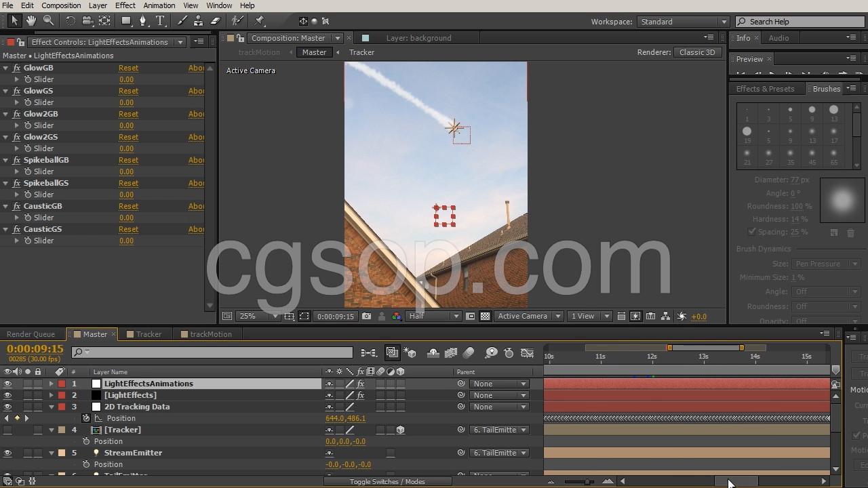The width and height of the screenshot is (868, 488).
Task: Open the Composition Flowchart icon in viewer
Action: (x=666, y=316)
